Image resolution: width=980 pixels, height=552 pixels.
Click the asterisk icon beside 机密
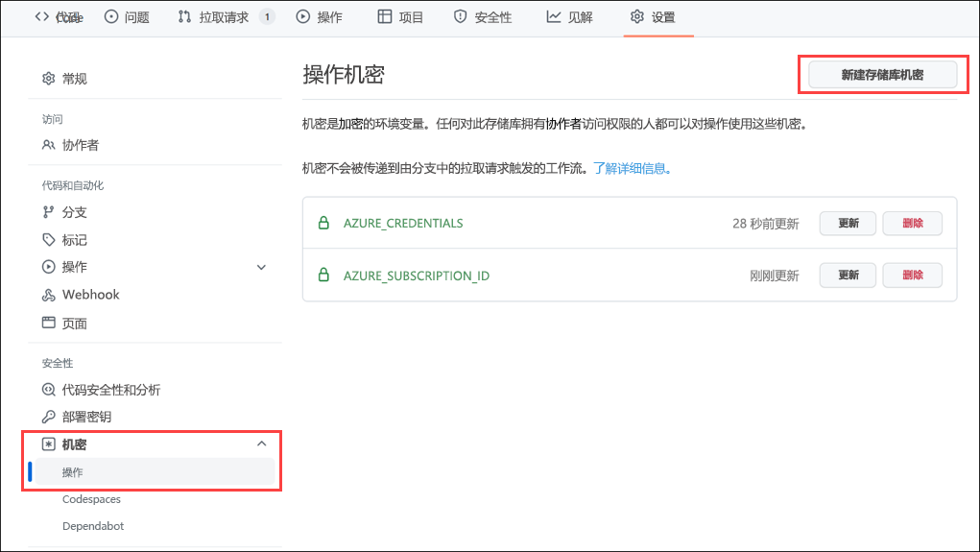49,444
